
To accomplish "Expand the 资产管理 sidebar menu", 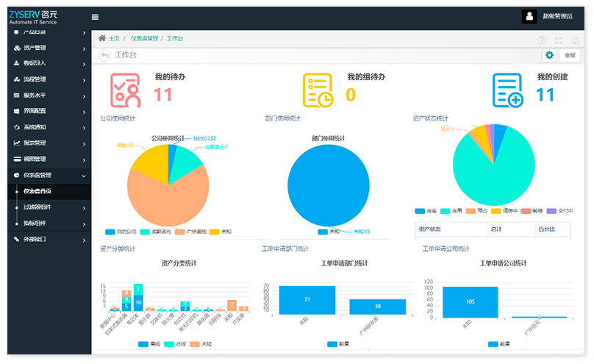I will (x=49, y=48).
